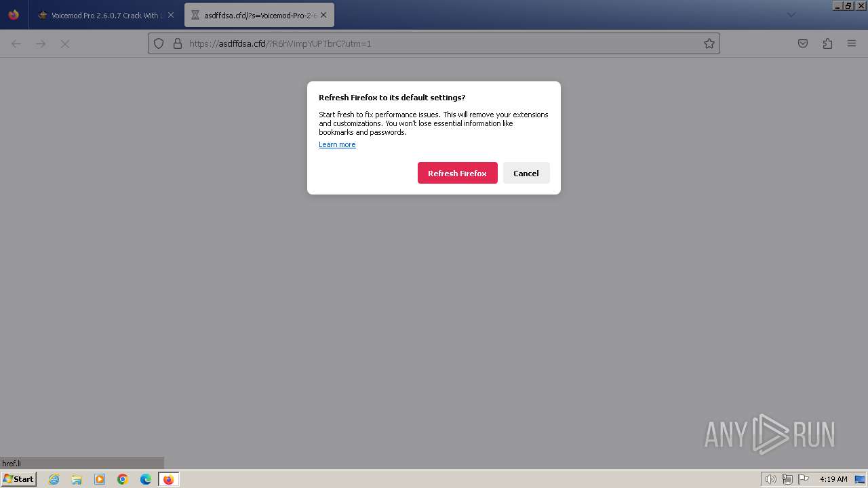Minimize the Firefox window
The height and width of the screenshot is (488, 868).
pyautogui.click(x=838, y=5)
